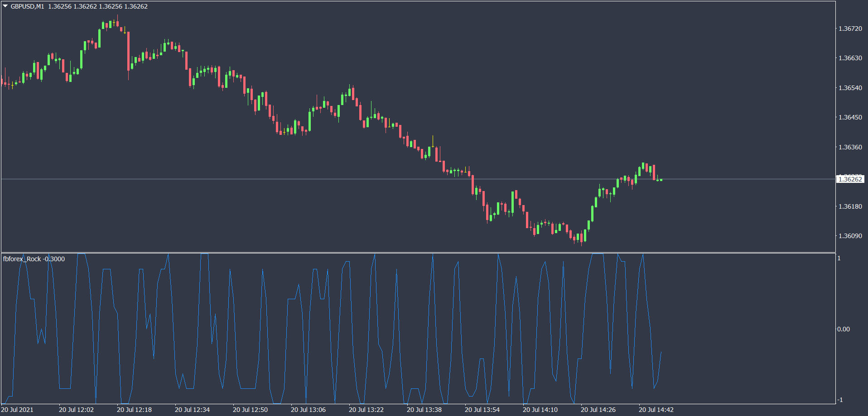Select the 1.36360 price axis label
The image size is (868, 416).
850,147
